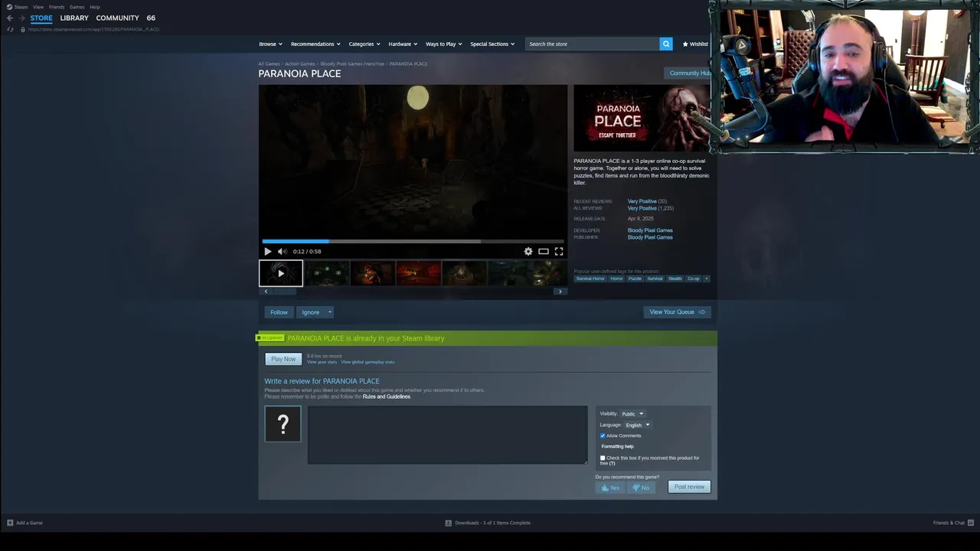Click the thumbs up Yes button
Viewport: 980px width, 551px height.
[x=610, y=487]
